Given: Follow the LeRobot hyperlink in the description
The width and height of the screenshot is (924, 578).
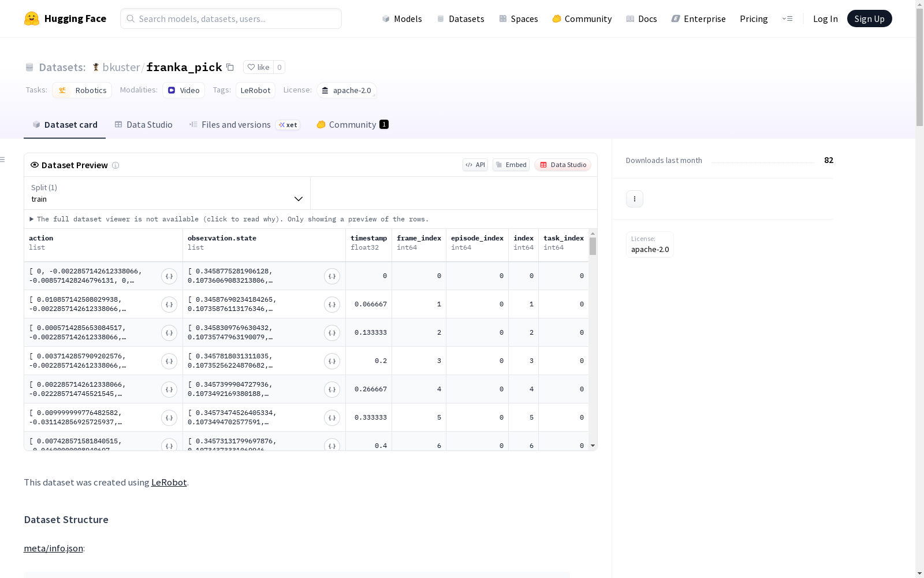Looking at the screenshot, I should click(169, 482).
